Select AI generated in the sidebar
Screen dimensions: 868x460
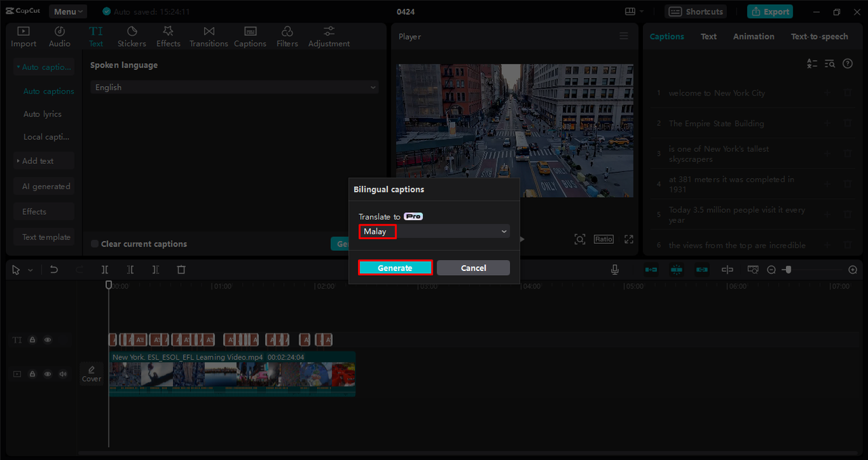[x=43, y=186]
